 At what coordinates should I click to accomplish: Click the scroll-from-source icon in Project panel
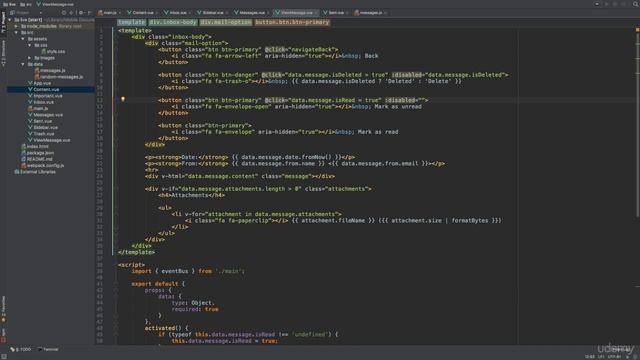(64, 13)
